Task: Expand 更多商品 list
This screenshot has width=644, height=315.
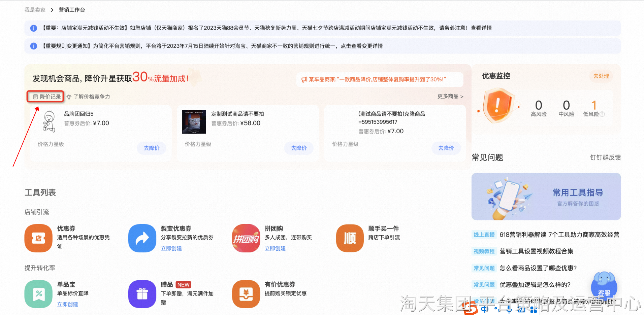Action: tap(450, 97)
